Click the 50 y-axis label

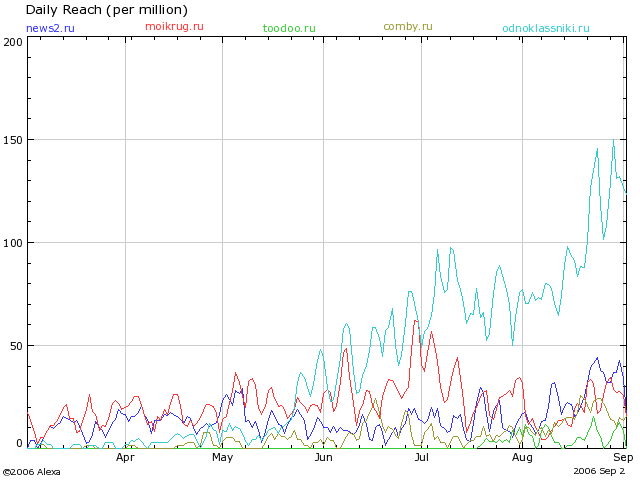pyautogui.click(x=16, y=346)
